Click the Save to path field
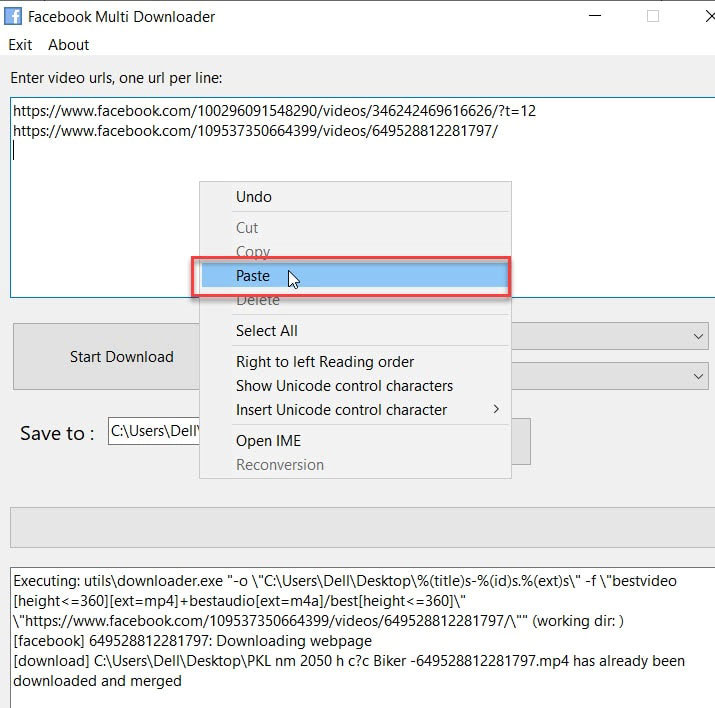 point(154,431)
